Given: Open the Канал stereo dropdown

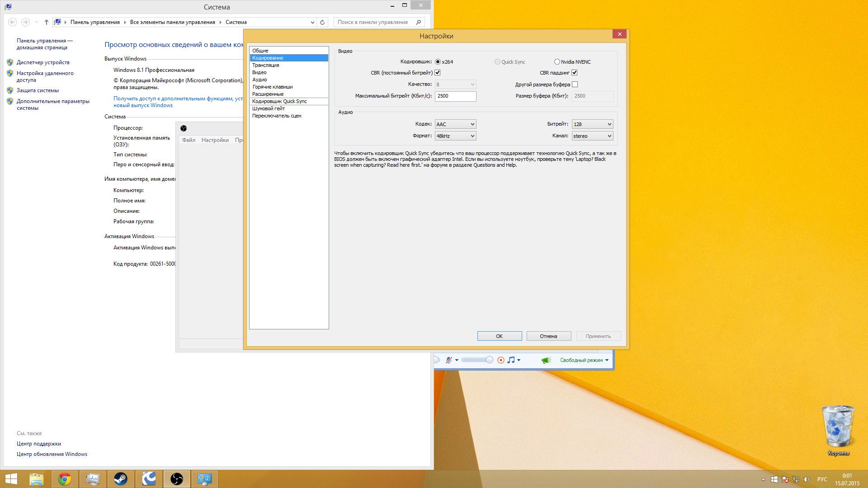Looking at the screenshot, I should (592, 136).
